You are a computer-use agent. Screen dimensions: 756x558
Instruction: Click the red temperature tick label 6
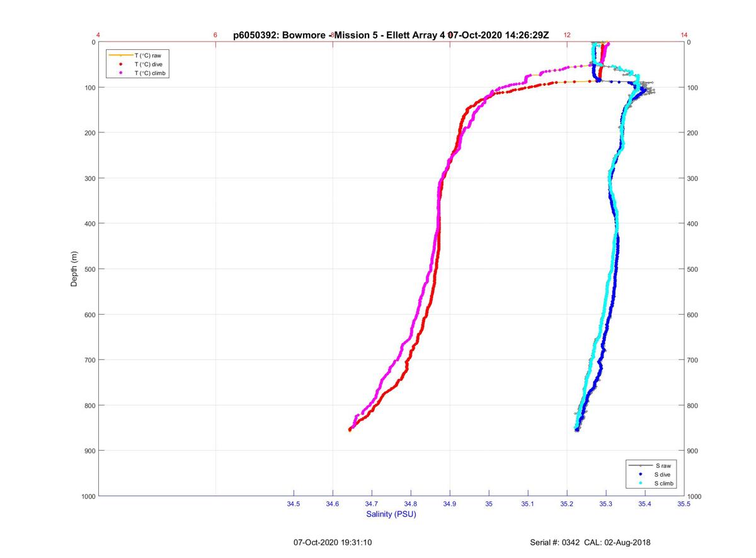(215, 35)
